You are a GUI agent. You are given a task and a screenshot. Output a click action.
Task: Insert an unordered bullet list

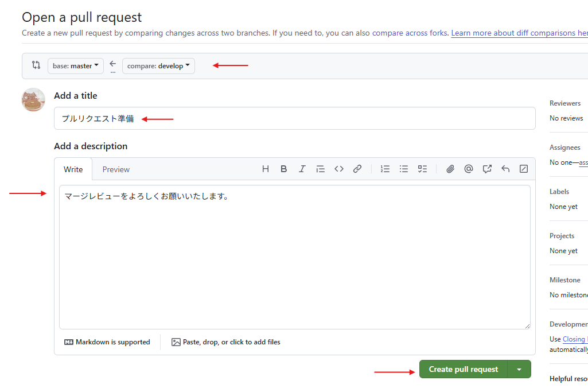pyautogui.click(x=404, y=169)
